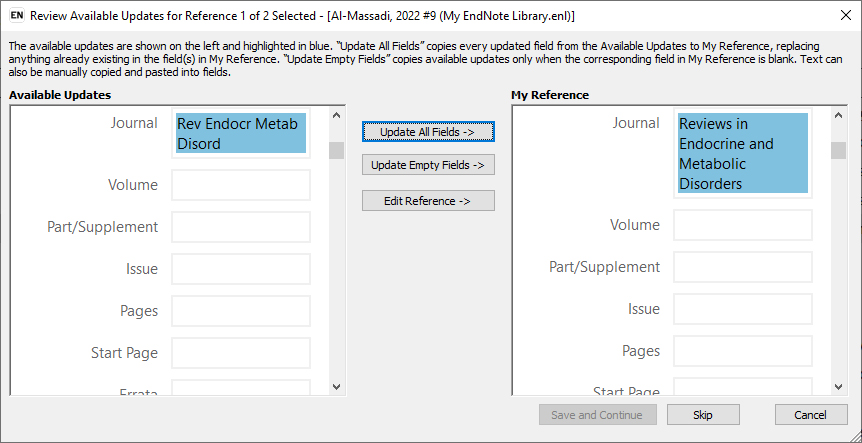Click Part/Supplement field in My Reference
This screenshot has width=862, height=443.
(743, 267)
